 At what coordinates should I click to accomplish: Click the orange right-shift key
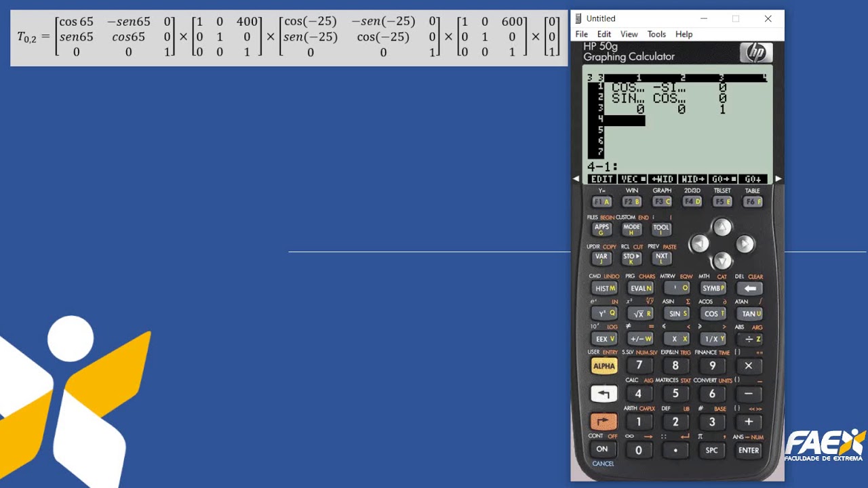click(604, 422)
